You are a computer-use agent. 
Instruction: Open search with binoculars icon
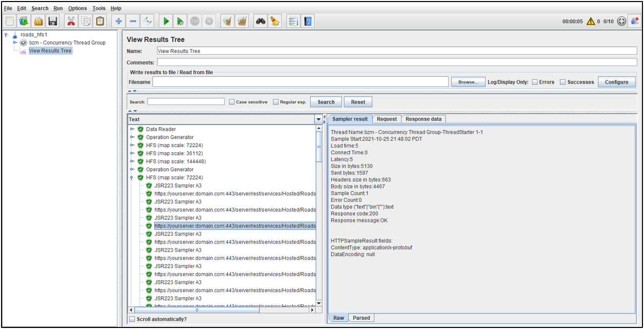pos(261,21)
